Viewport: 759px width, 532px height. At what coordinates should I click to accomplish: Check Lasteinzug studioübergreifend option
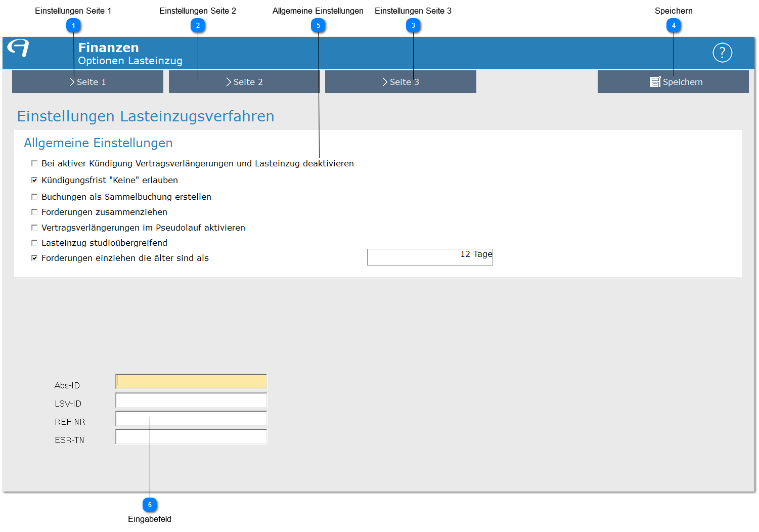[x=34, y=243]
